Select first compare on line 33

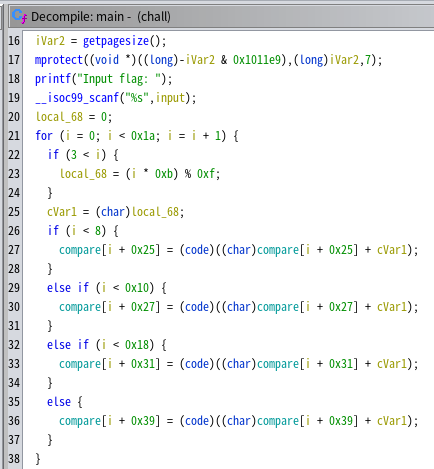tap(80, 364)
